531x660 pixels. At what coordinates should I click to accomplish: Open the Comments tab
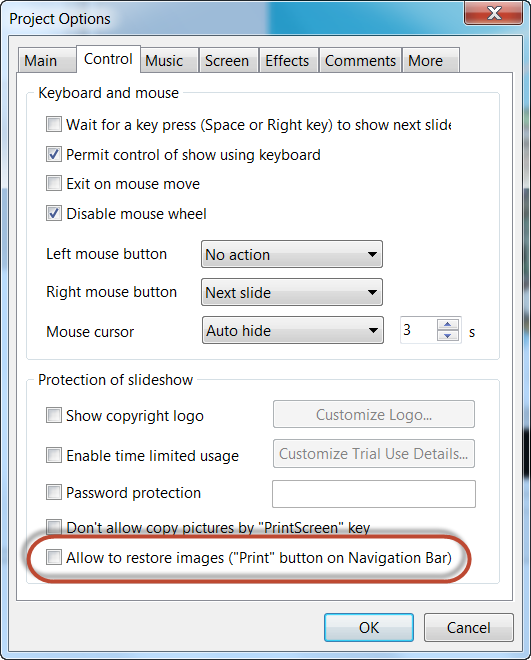(360, 61)
